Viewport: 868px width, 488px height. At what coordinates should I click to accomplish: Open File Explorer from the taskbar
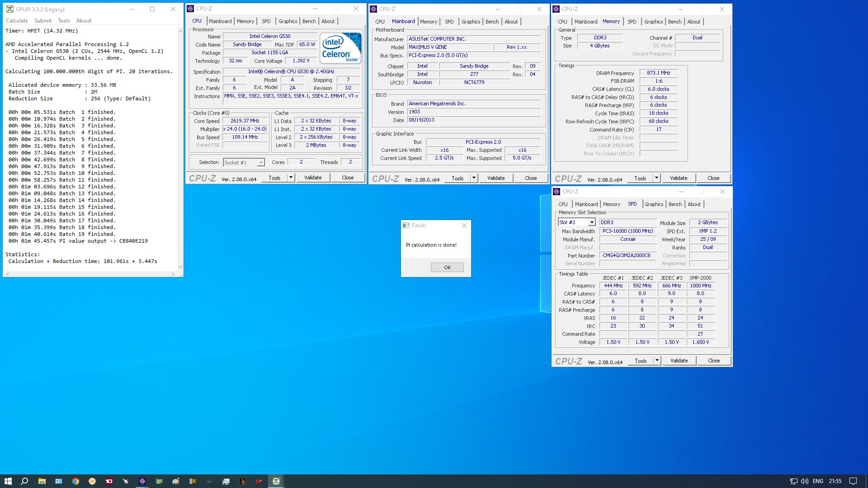pos(42,481)
